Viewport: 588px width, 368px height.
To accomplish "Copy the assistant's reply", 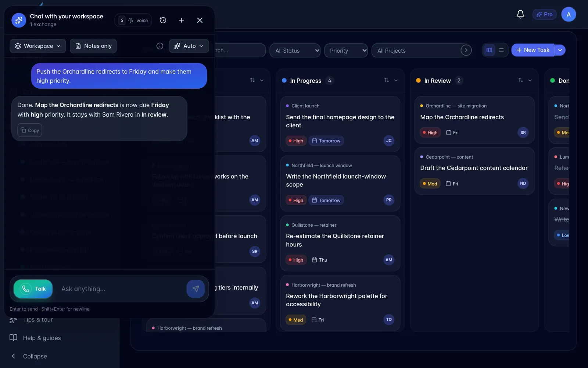I will 30,130.
